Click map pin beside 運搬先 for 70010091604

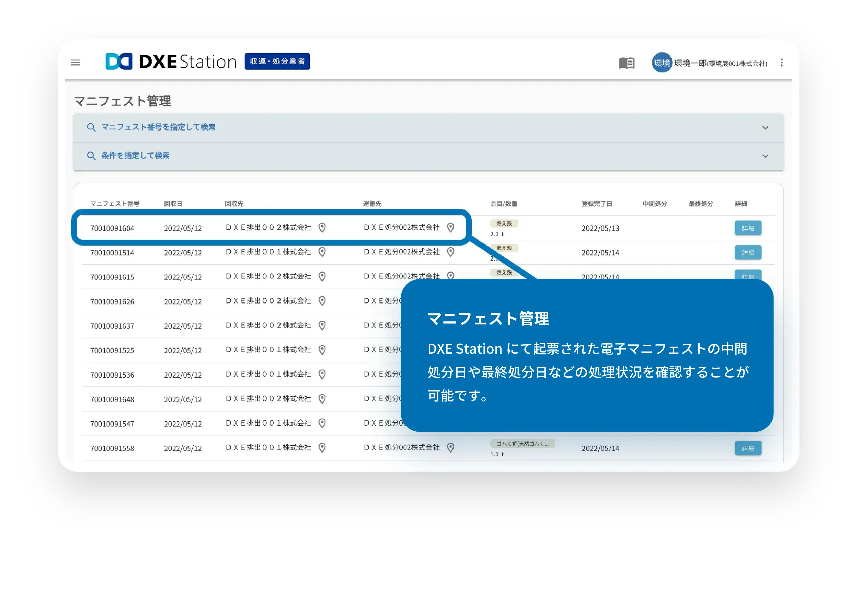[x=450, y=227]
